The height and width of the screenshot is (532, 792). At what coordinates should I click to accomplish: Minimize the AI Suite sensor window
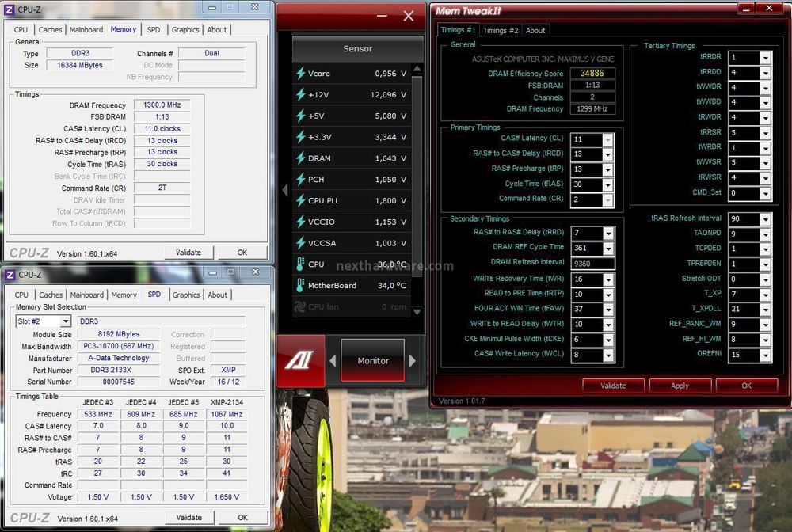[x=382, y=16]
